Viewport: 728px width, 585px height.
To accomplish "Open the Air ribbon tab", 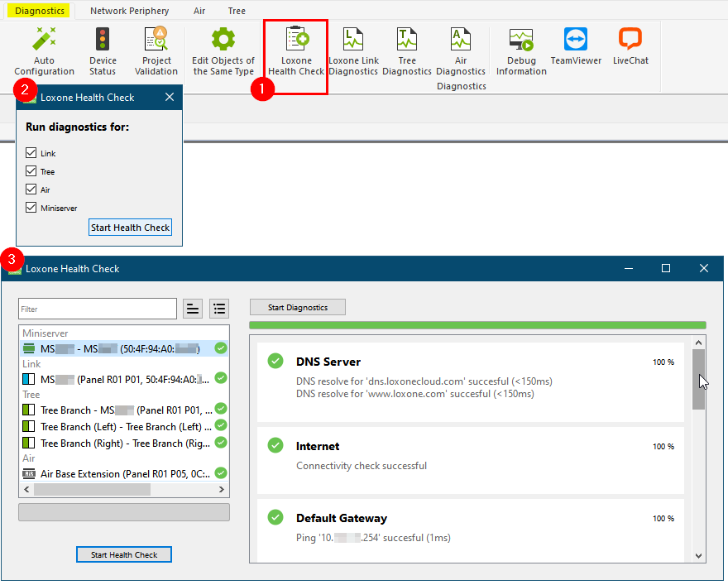I will point(199,11).
